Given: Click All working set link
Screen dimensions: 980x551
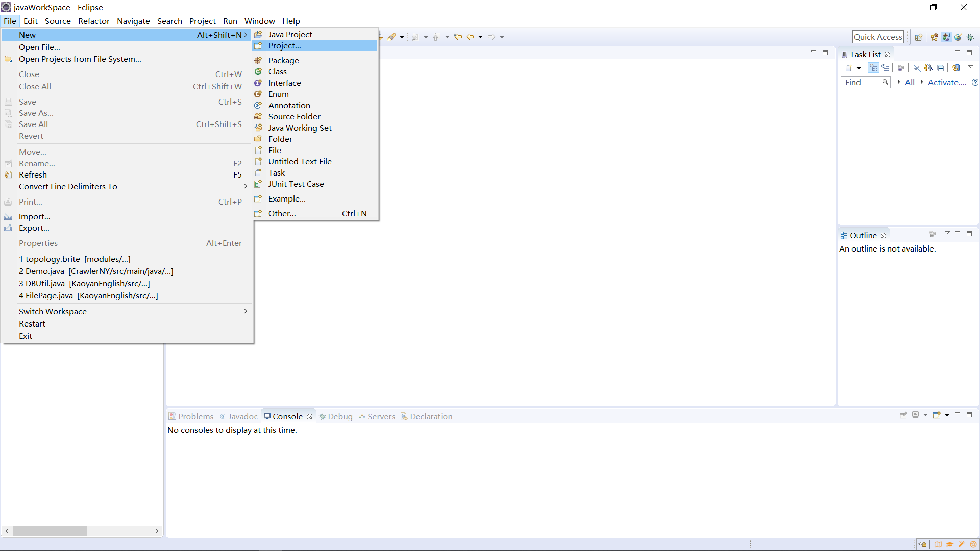Looking at the screenshot, I should point(910,82).
